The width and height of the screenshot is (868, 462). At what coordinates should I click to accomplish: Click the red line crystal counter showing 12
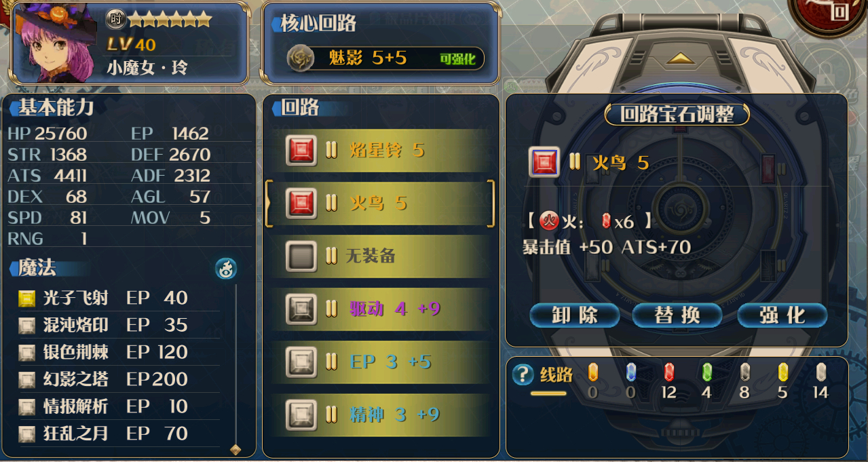[669, 381]
